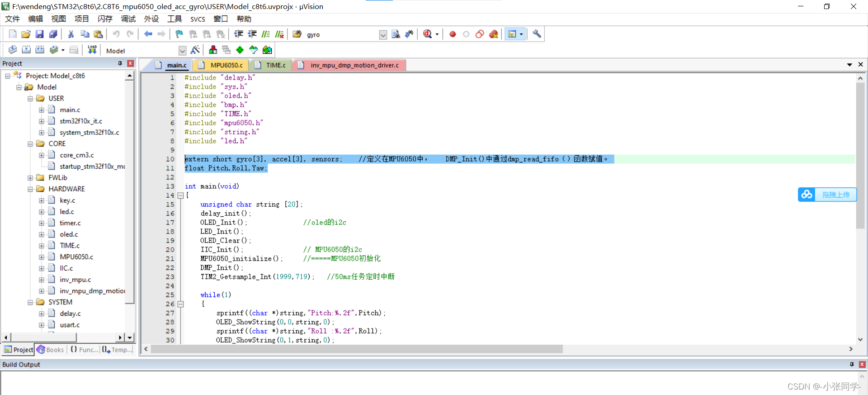Switch to Temp... panel tab

117,350
